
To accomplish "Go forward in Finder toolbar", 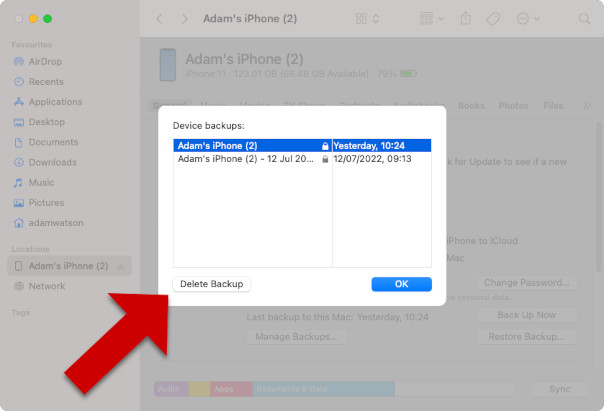I will 185,18.
